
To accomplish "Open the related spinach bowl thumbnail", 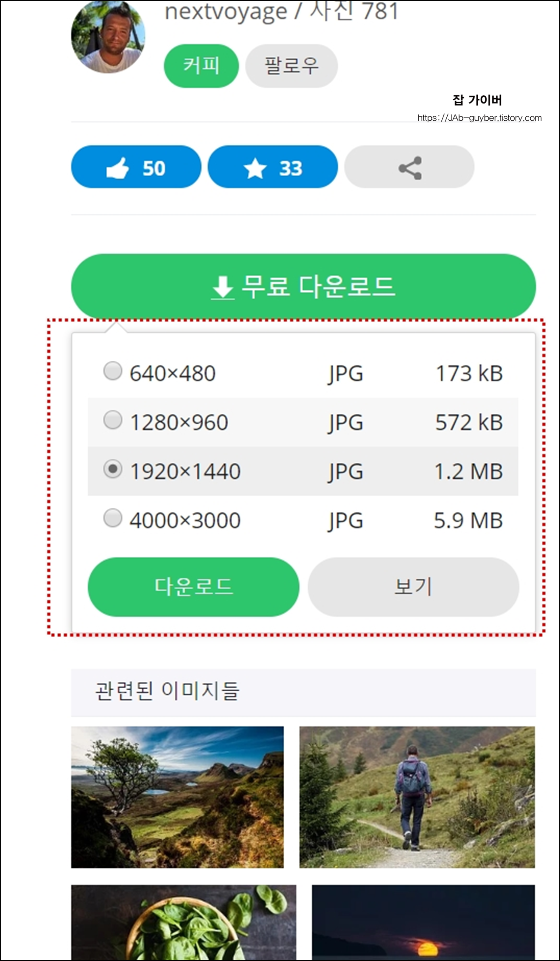I will [x=183, y=922].
